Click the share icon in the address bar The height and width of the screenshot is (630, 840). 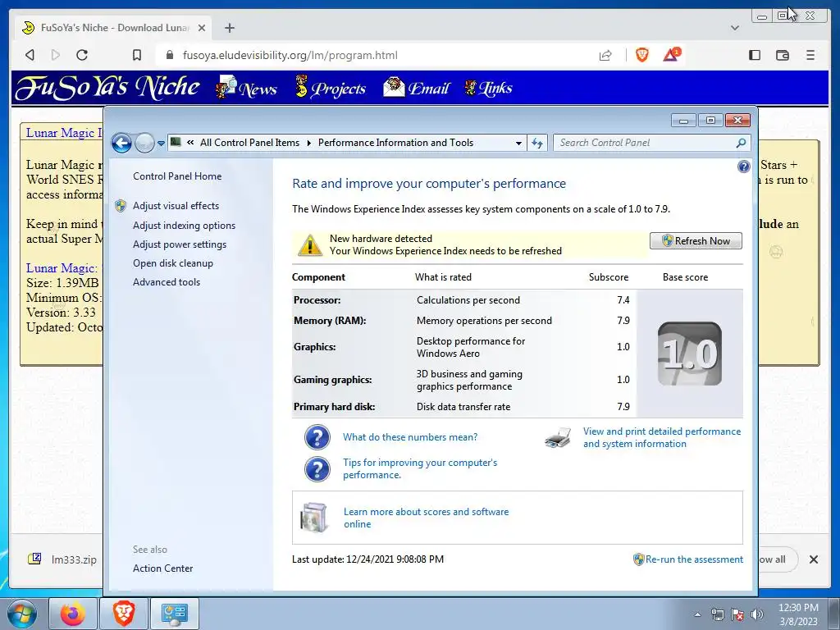click(x=605, y=55)
